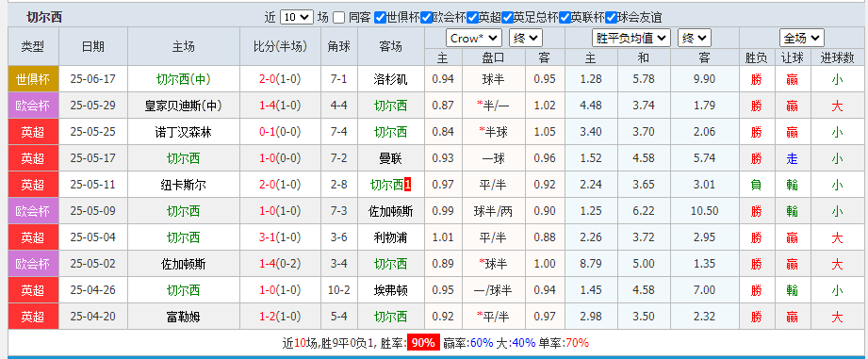Click the 角球 column header
868x359 pixels.
click(338, 46)
